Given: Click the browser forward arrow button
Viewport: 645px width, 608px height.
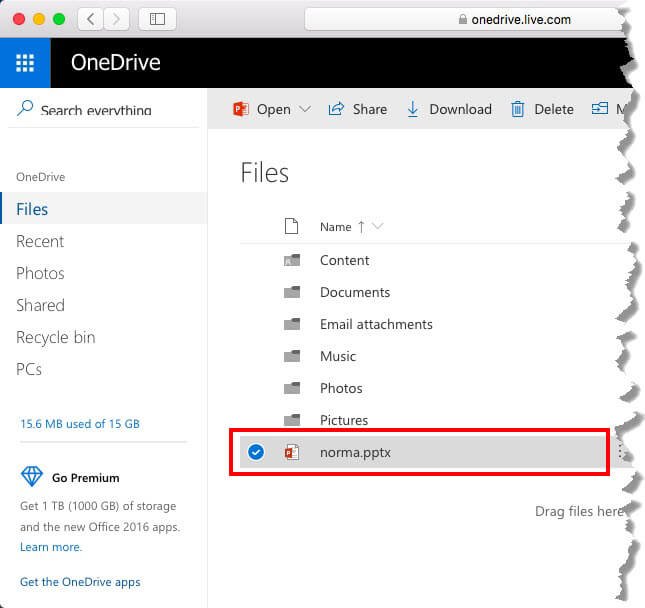Looking at the screenshot, I should (116, 19).
